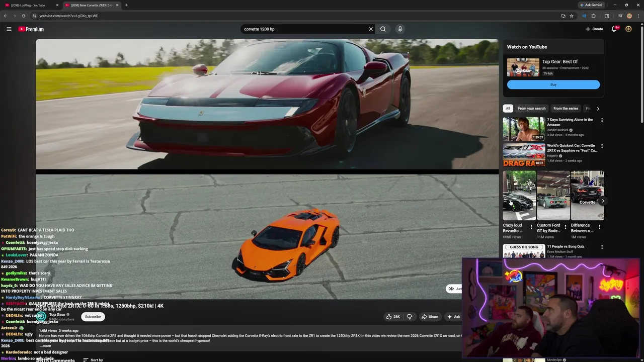Screen dimensions: 644x362
Task: Click the magnifier search button
Action: 383,29
